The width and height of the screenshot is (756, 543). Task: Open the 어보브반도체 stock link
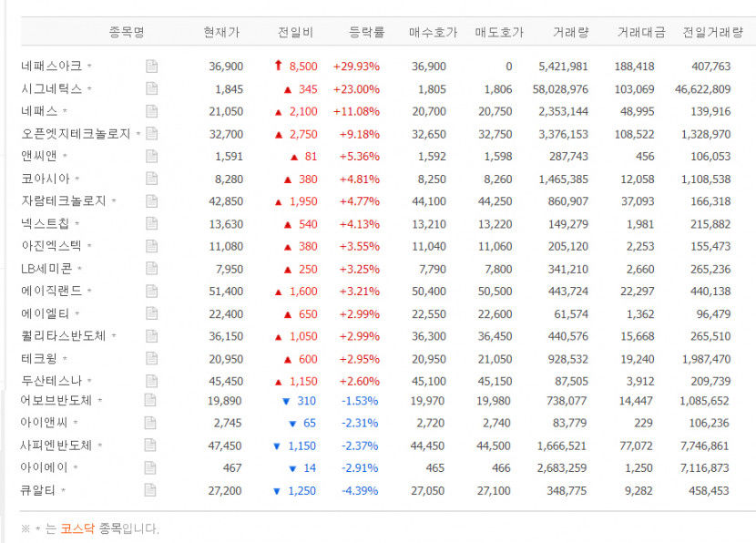pos(56,400)
